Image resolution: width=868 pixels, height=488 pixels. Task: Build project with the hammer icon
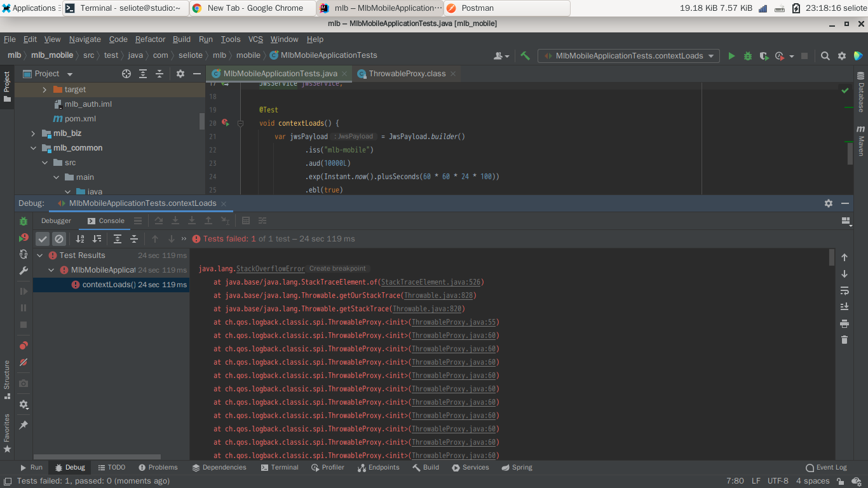tap(525, 56)
